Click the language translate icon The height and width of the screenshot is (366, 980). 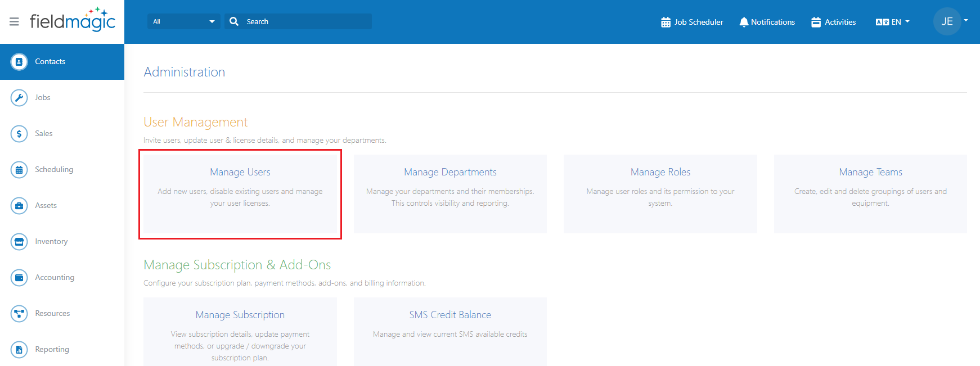(882, 22)
